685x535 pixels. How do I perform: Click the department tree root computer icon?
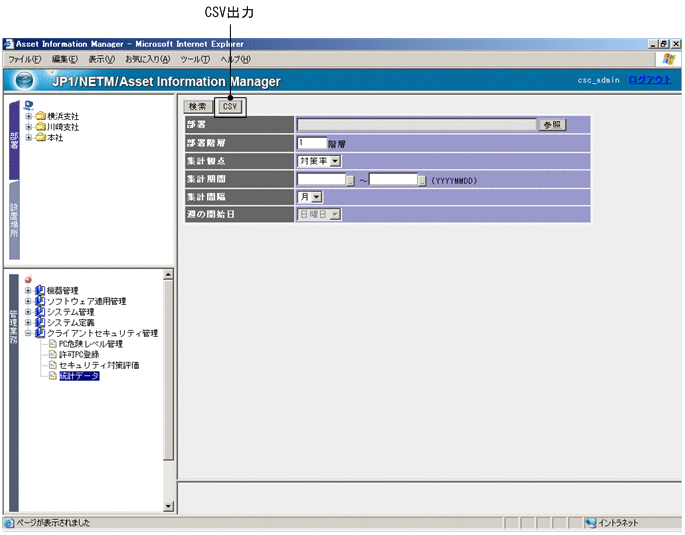click(29, 105)
